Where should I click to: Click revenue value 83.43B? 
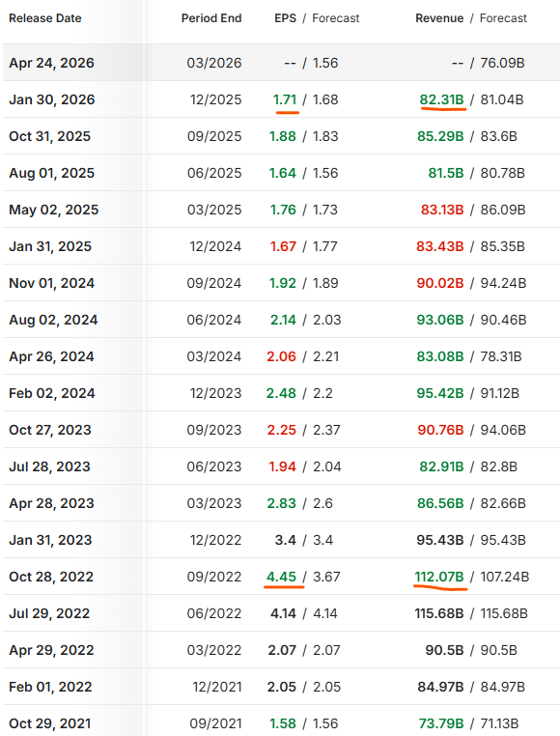tap(440, 246)
